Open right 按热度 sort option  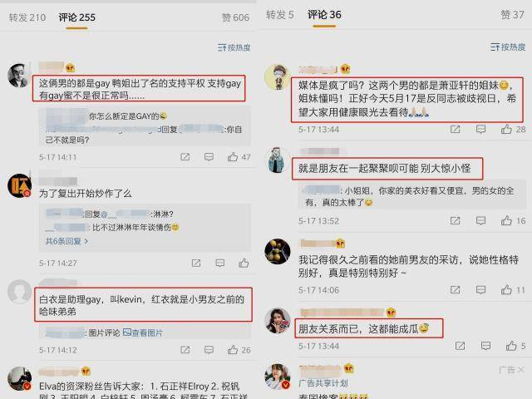click(508, 47)
